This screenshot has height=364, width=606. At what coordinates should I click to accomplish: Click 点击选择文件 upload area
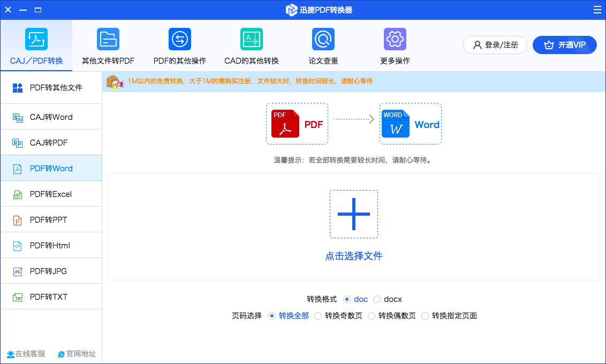point(353,256)
